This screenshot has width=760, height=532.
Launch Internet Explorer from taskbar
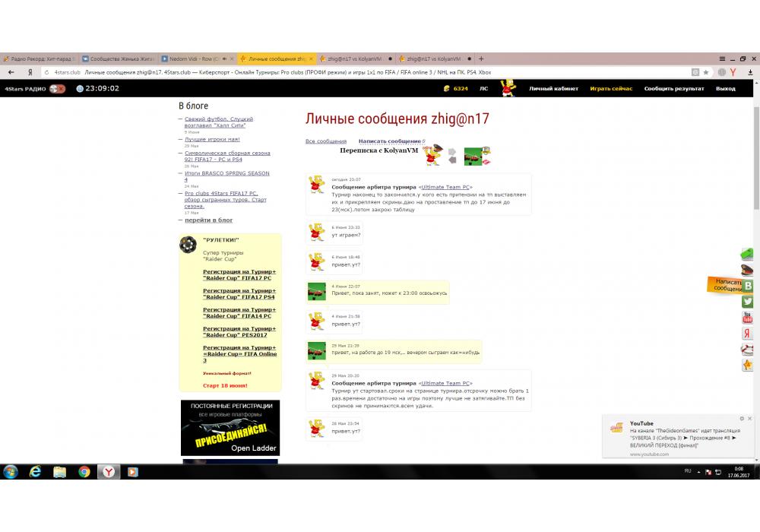[x=36, y=471]
